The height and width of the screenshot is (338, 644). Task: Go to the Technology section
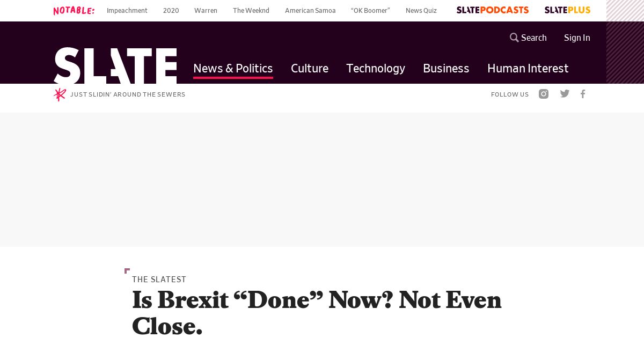pyautogui.click(x=376, y=68)
